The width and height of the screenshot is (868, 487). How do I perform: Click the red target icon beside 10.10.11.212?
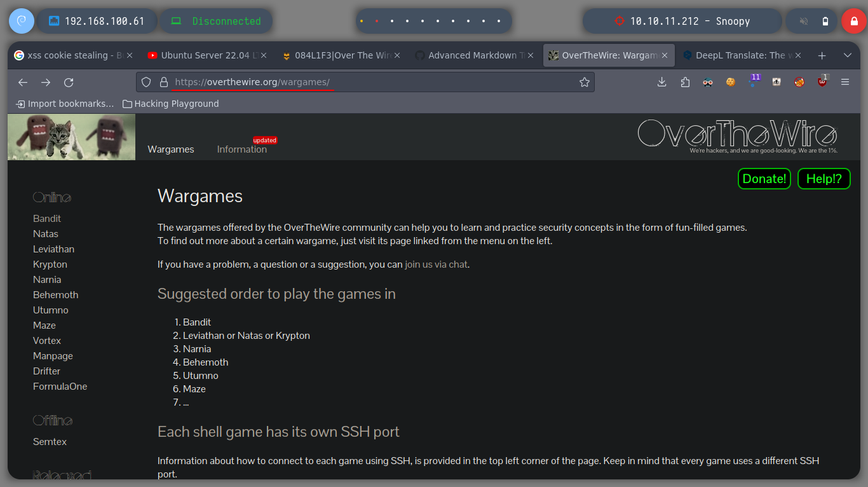[620, 21]
